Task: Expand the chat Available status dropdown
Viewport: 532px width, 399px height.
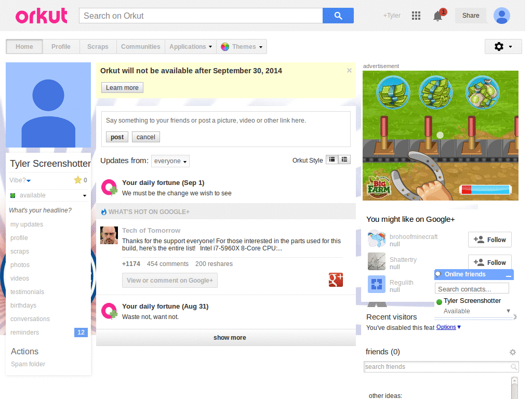Action: click(508, 311)
